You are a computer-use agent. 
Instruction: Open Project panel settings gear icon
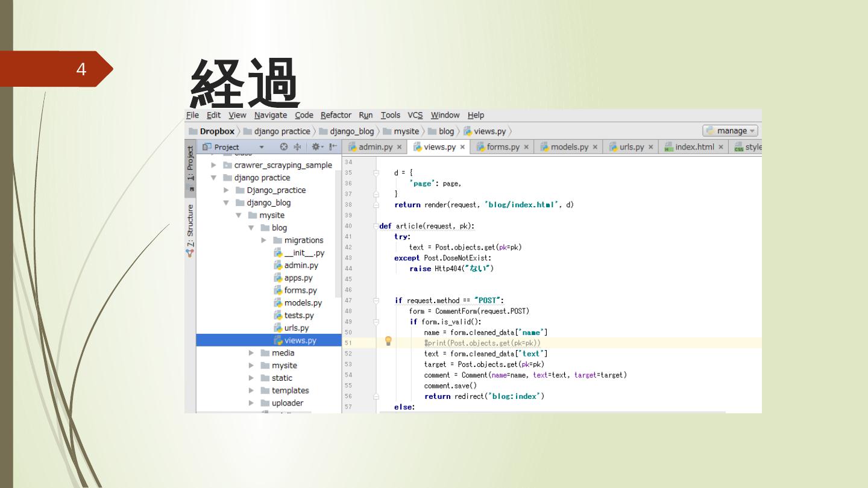coord(317,147)
